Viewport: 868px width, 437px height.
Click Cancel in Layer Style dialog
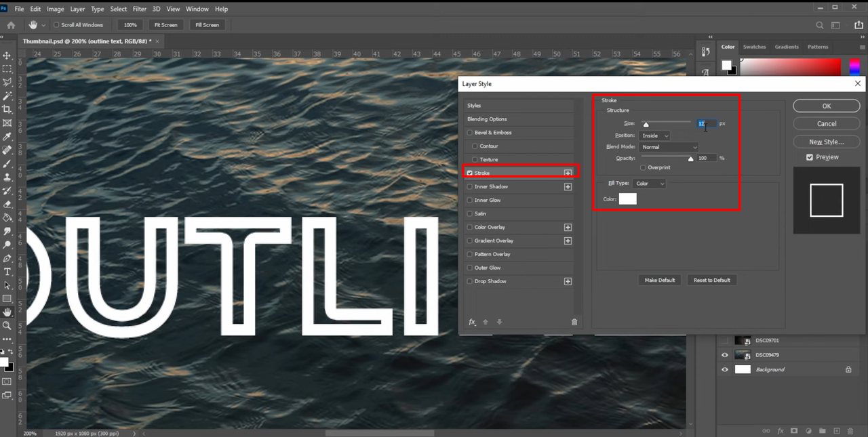click(827, 124)
